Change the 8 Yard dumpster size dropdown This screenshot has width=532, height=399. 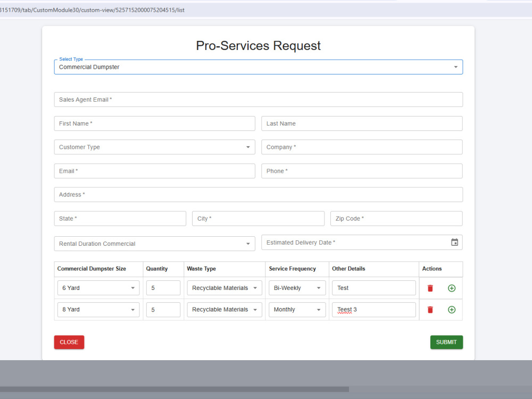98,310
